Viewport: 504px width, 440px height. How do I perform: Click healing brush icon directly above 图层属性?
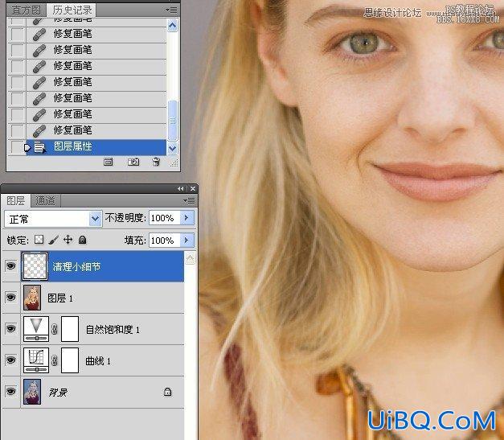point(39,130)
